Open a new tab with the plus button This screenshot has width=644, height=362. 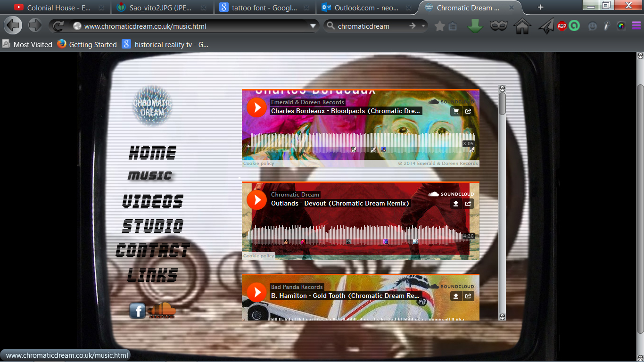click(540, 7)
